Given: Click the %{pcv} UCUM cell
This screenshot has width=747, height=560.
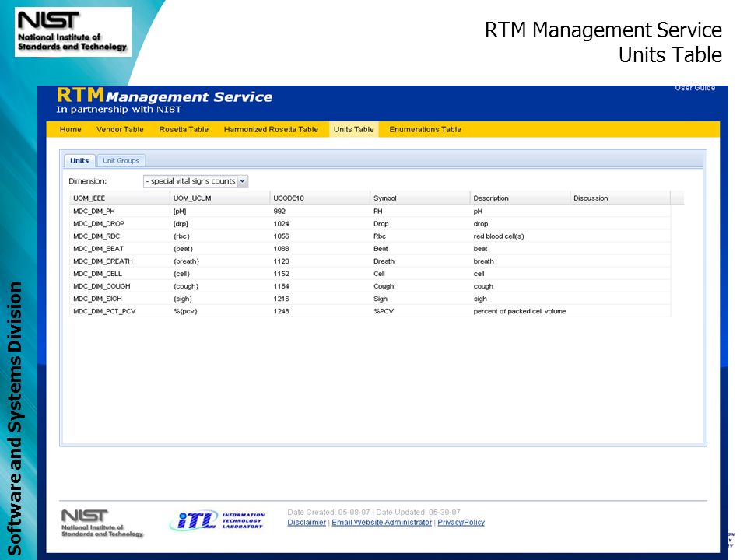Looking at the screenshot, I should [x=185, y=311].
